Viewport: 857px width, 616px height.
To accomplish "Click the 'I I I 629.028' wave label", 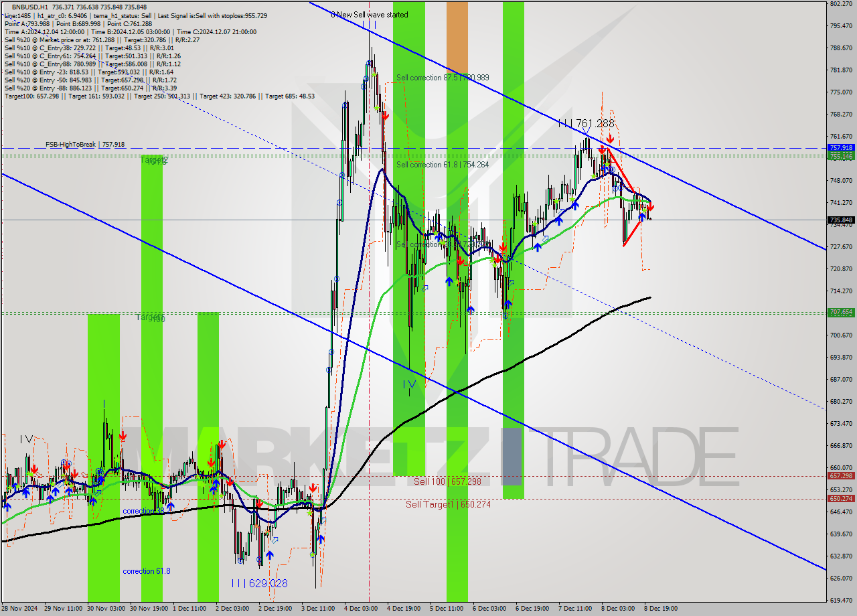I will click(x=259, y=583).
